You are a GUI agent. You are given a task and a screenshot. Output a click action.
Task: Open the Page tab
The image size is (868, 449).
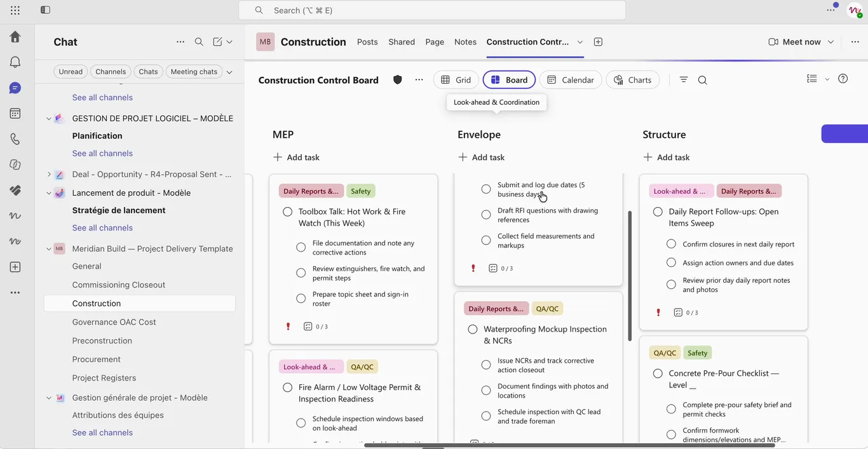(x=435, y=42)
